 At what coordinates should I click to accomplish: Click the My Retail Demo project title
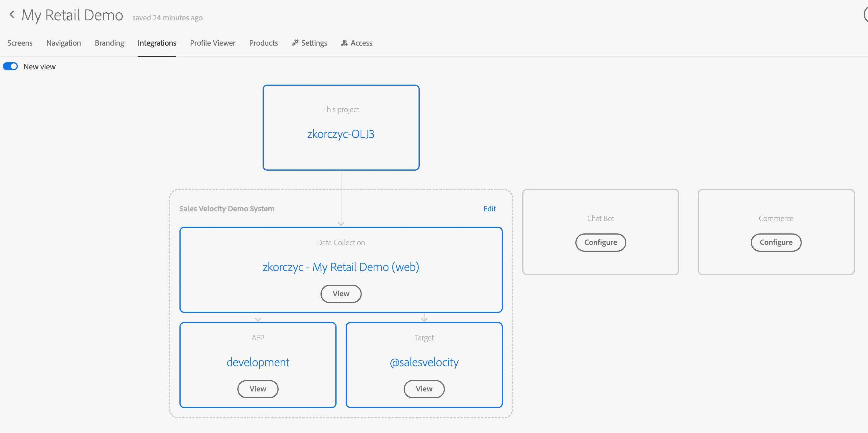click(72, 15)
